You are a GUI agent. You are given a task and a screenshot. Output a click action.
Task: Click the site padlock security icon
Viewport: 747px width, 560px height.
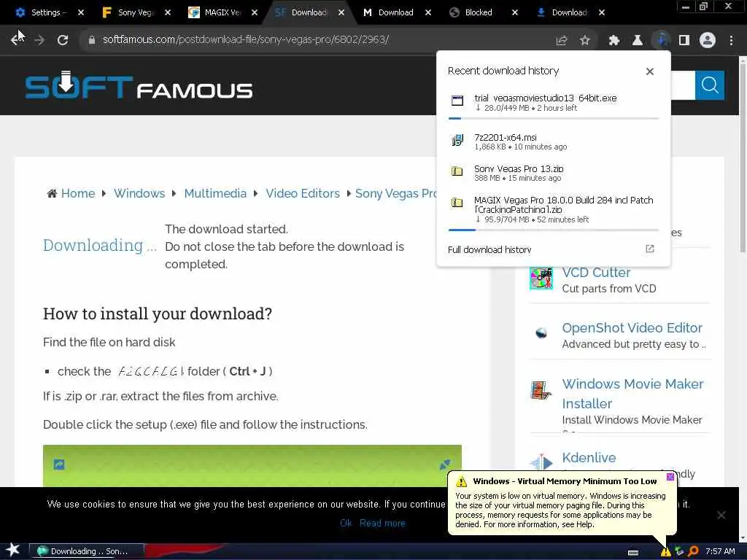coord(92,40)
